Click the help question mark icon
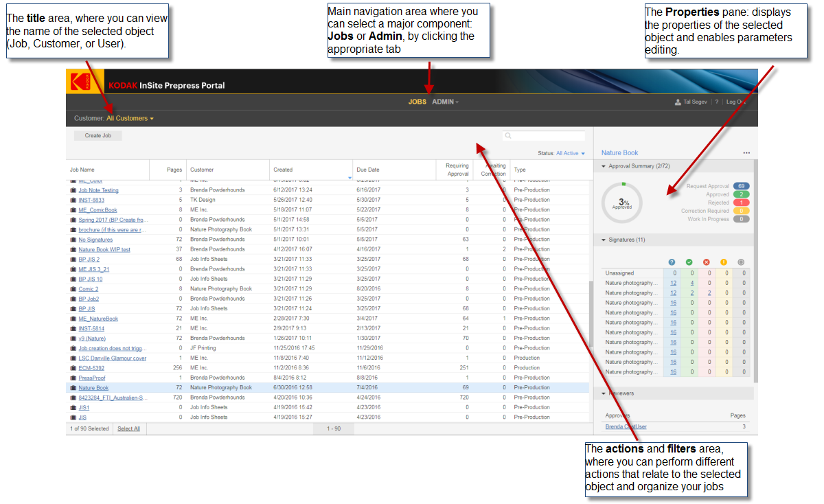The width and height of the screenshot is (824, 504). pyautogui.click(x=717, y=102)
